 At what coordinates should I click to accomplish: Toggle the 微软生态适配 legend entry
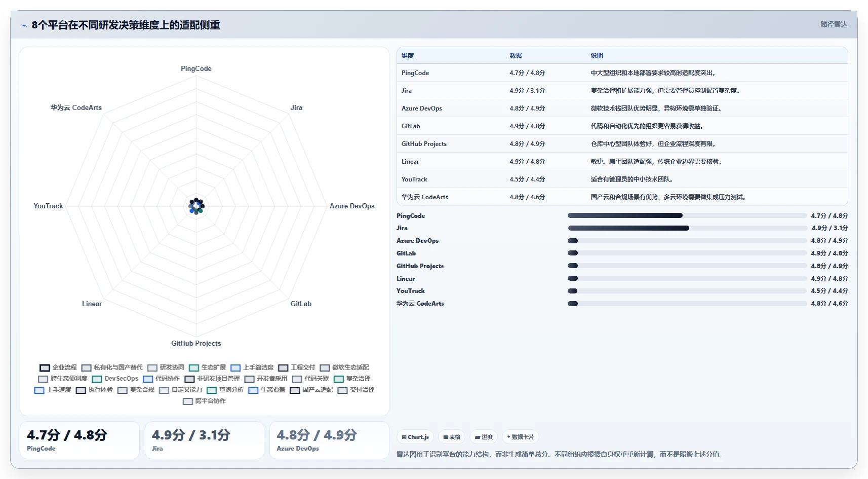tap(344, 367)
